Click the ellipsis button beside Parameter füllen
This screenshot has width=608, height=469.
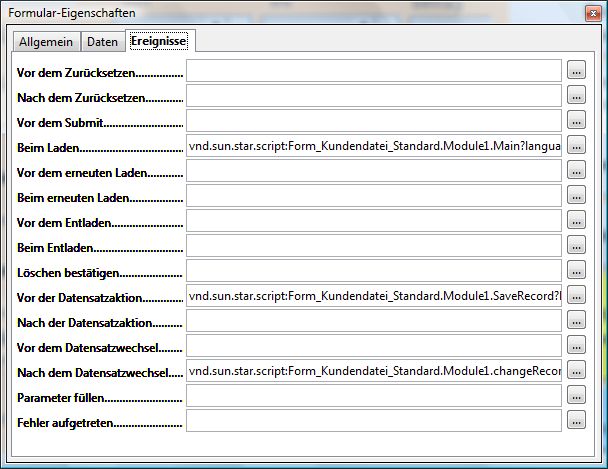click(x=577, y=395)
